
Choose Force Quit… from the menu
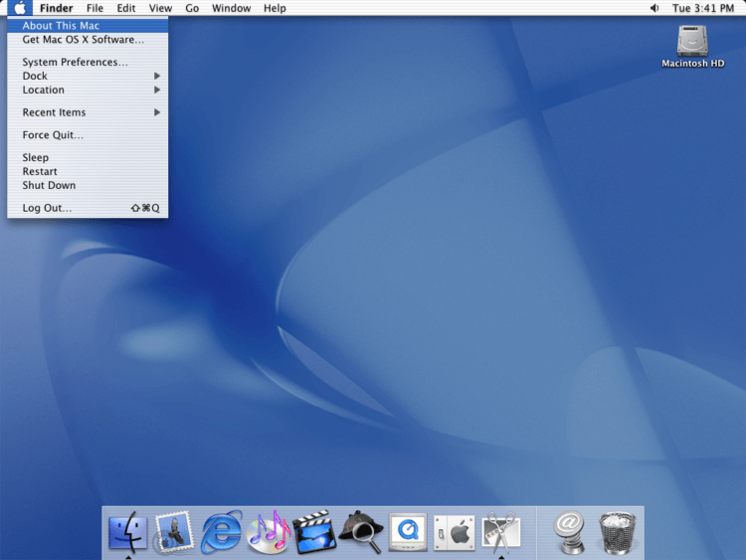coord(88,135)
